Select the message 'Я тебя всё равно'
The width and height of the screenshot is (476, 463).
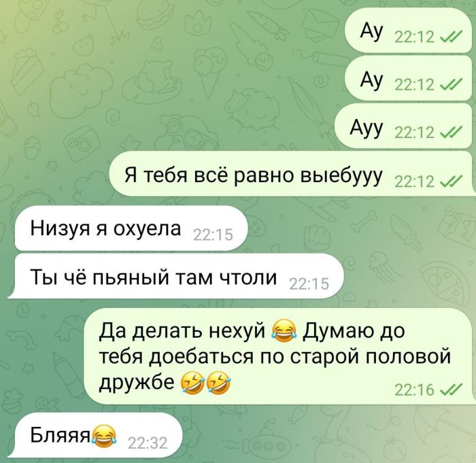[292, 173]
